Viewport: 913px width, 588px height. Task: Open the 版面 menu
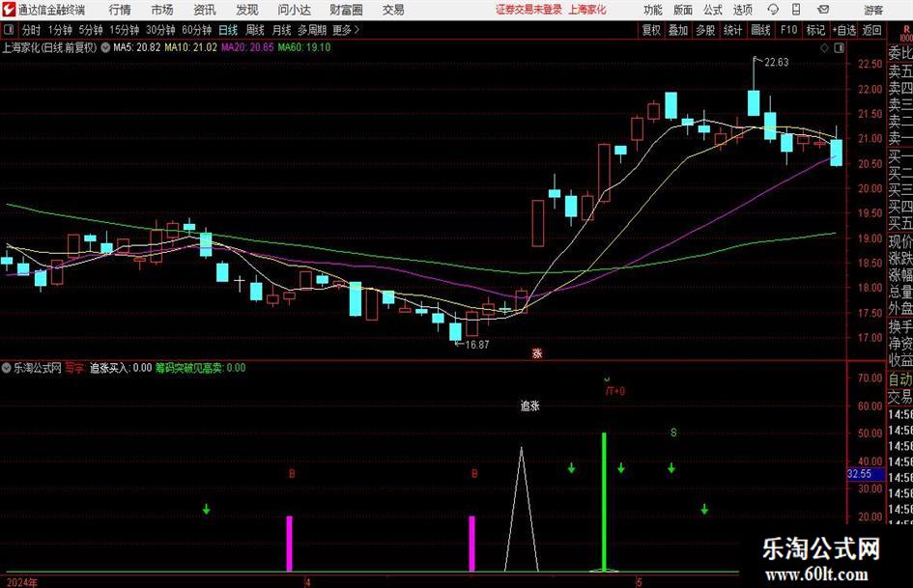(x=683, y=10)
